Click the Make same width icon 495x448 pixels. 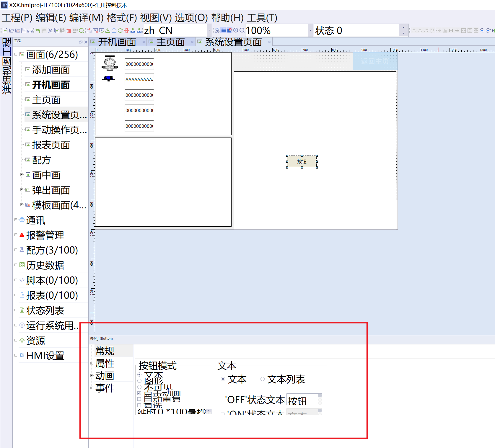point(463,30)
